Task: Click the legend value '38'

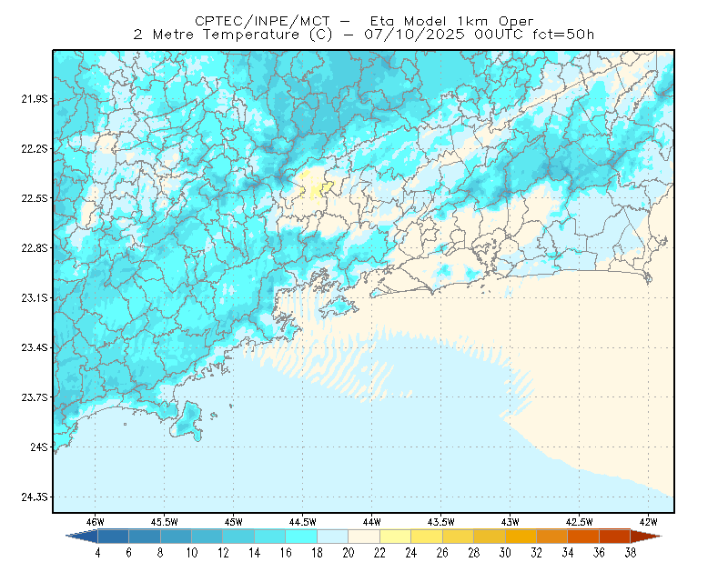Action: (631, 553)
